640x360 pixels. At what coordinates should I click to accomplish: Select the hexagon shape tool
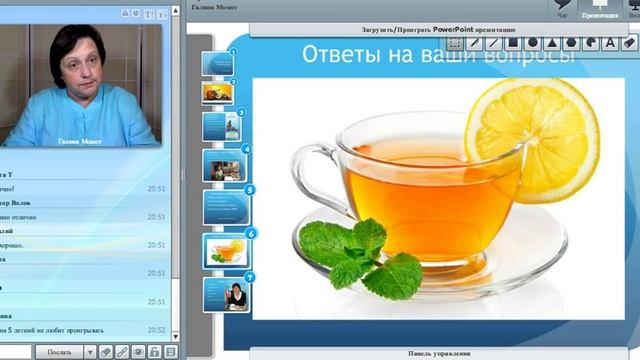(x=571, y=43)
